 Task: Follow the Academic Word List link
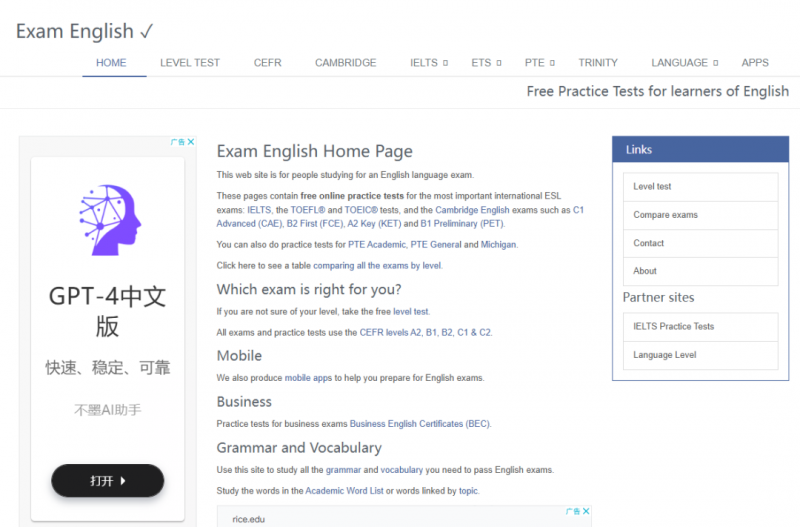(344, 491)
